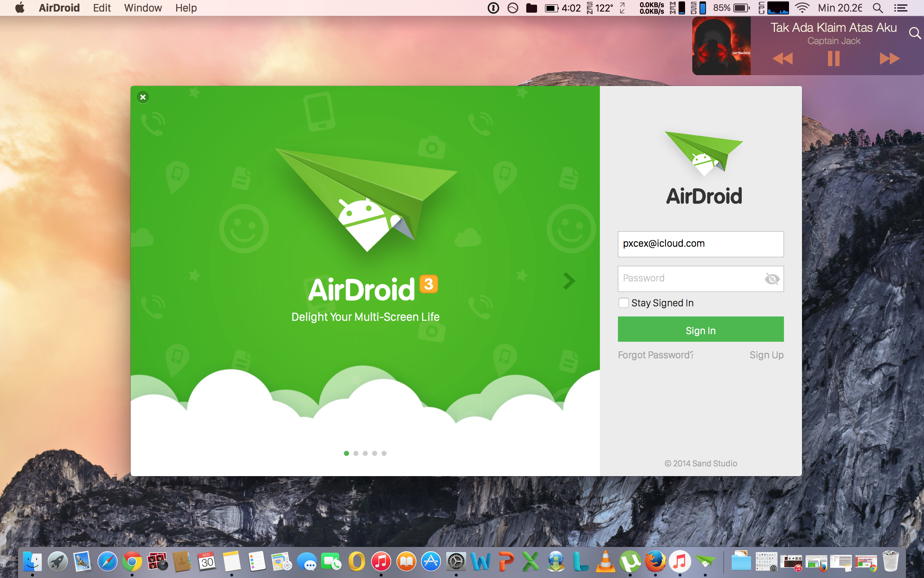
Task: Open the AirDroid application menu
Action: pyautogui.click(x=59, y=8)
